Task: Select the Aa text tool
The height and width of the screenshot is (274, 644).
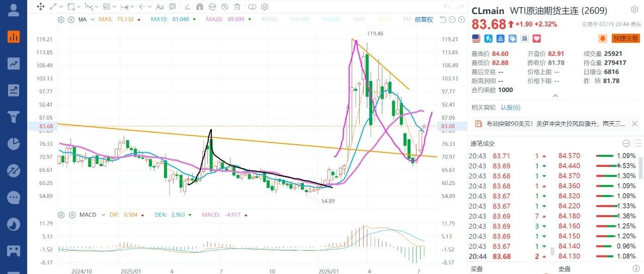Action: pyautogui.click(x=159, y=7)
